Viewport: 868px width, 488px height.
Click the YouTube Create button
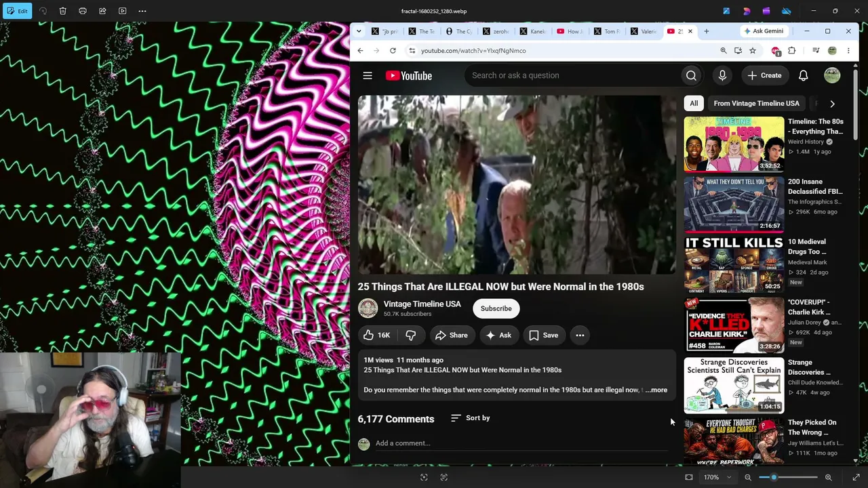click(765, 75)
